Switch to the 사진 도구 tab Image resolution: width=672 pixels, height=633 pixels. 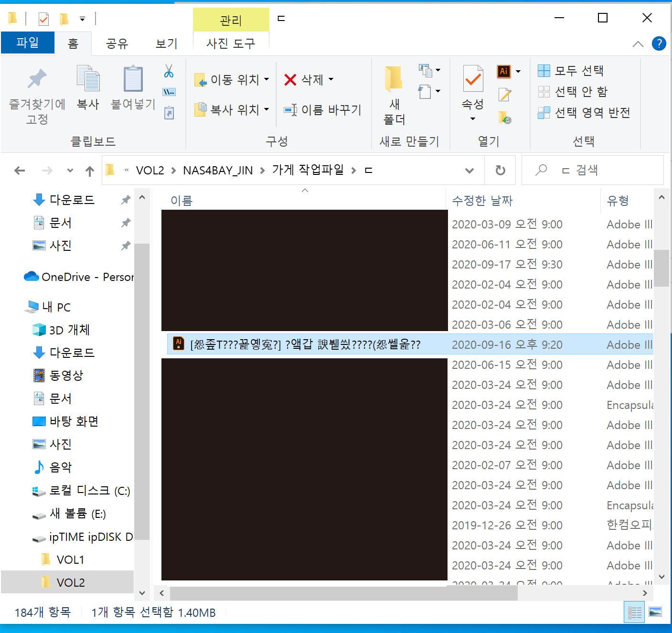tap(231, 43)
